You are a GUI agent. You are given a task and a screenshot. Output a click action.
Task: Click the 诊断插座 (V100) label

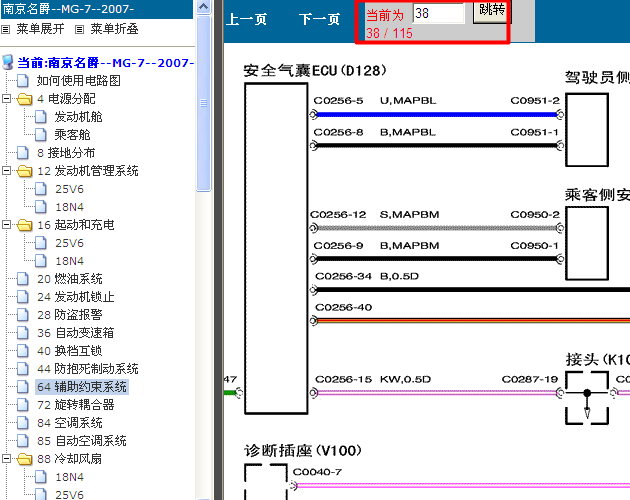pyautogui.click(x=303, y=451)
